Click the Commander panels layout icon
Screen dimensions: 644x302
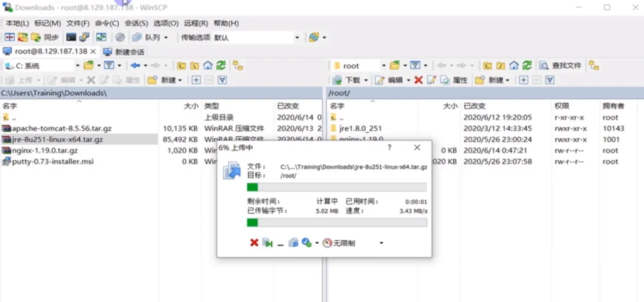coord(101,37)
